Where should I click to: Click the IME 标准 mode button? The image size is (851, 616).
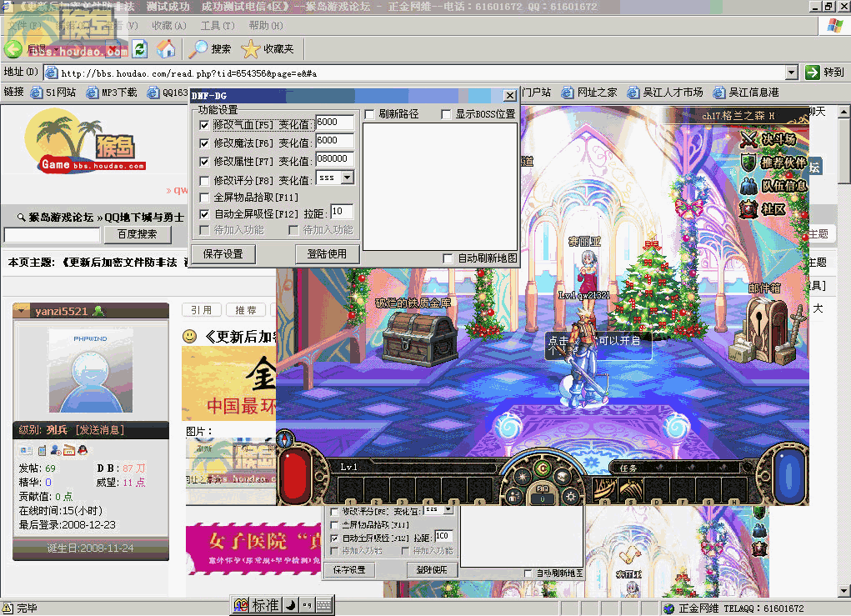265,605
